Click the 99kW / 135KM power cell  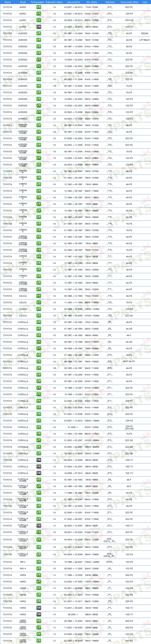pos(92,547)
